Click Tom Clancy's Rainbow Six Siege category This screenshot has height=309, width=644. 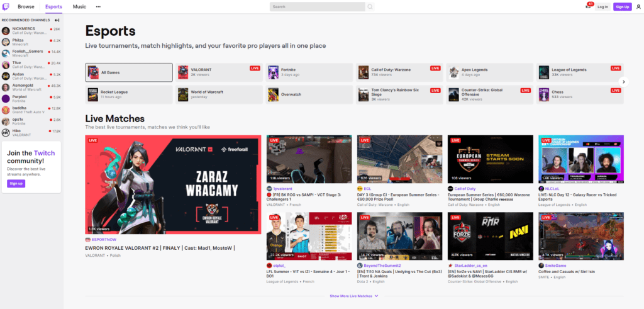399,94
